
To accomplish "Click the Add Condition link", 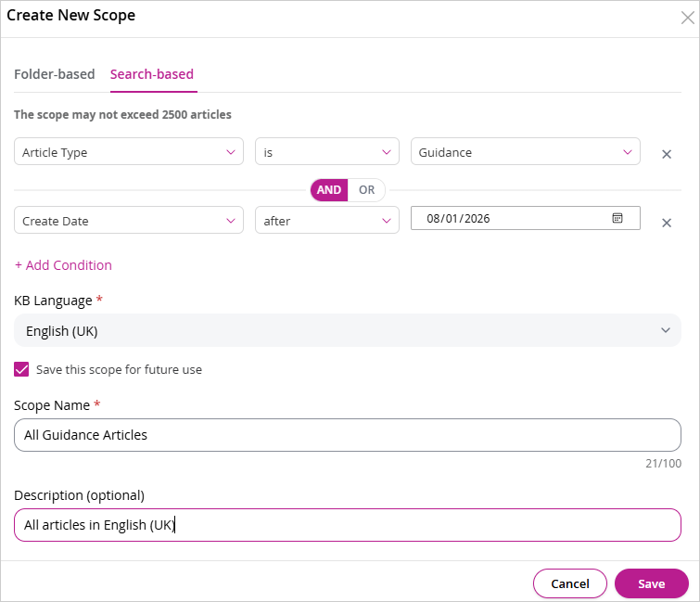I will coord(63,265).
